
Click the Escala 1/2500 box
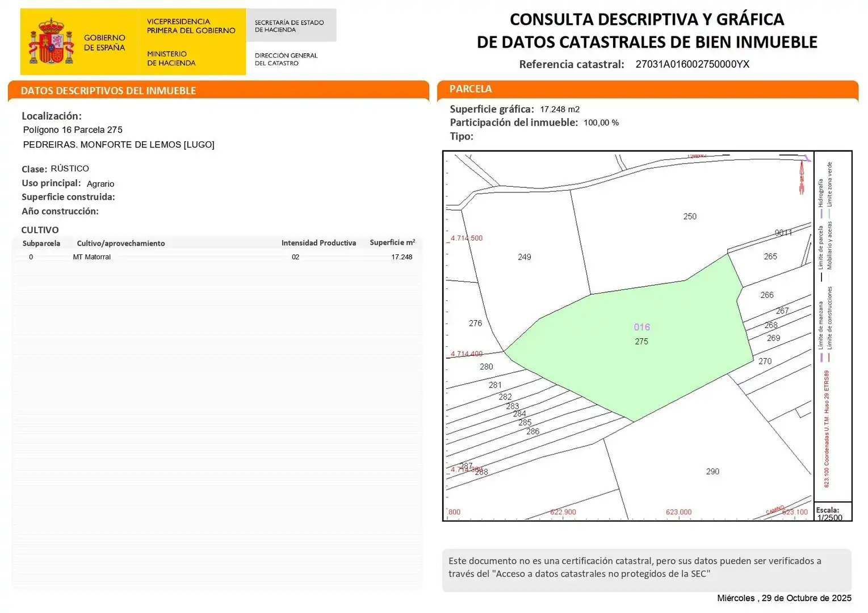click(x=833, y=511)
